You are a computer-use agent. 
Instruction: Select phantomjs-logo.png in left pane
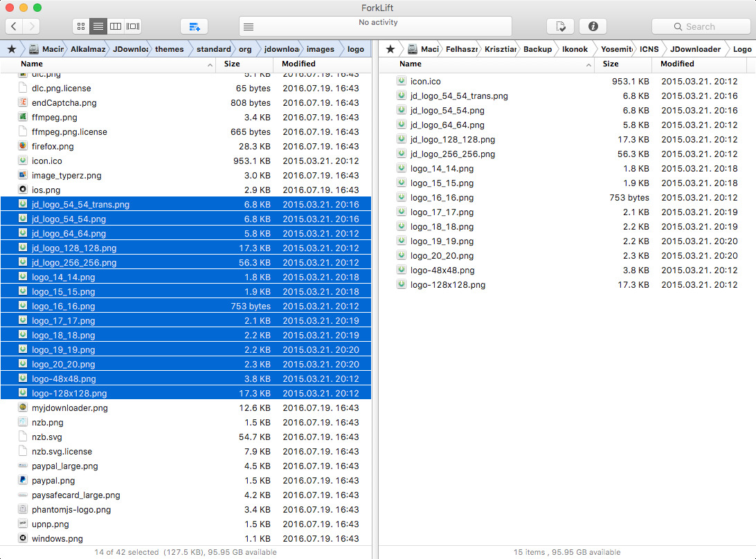pos(186,509)
